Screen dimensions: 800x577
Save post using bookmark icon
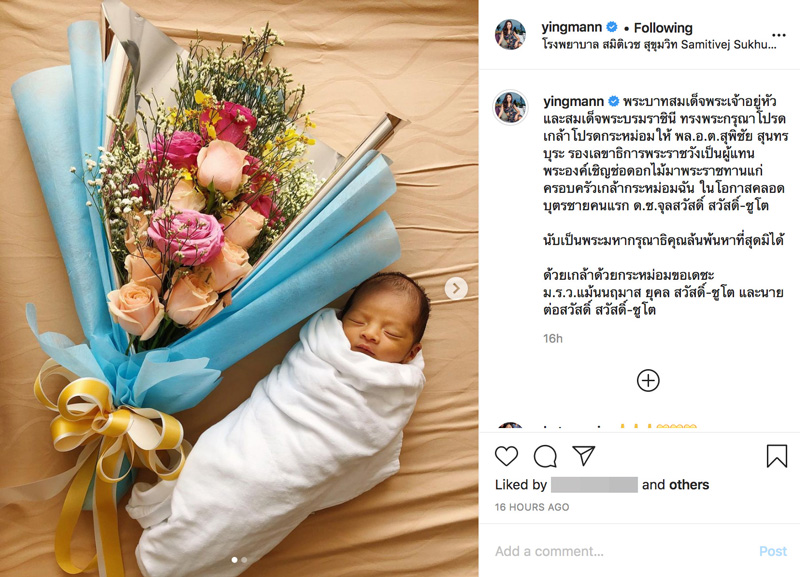(x=777, y=456)
